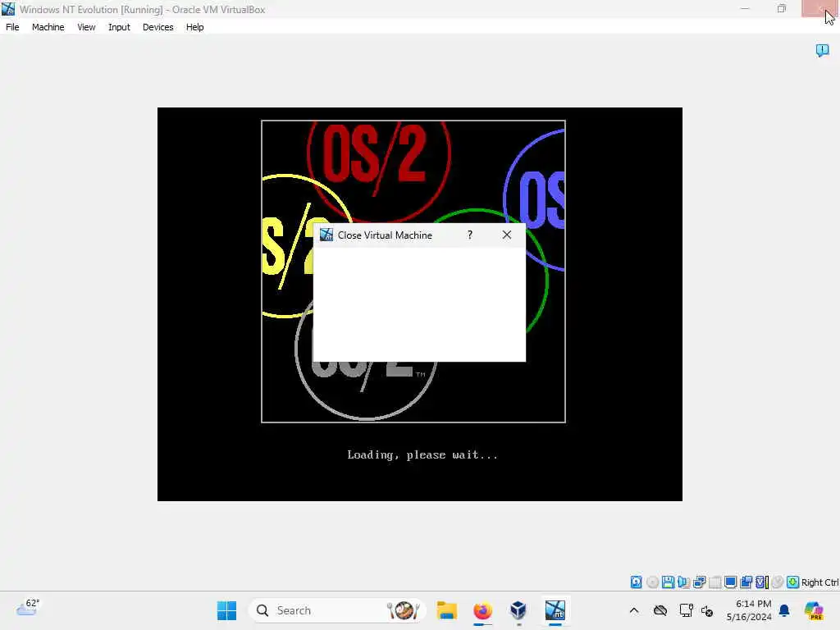This screenshot has height=630, width=840.
Task: Click the audio speaker indicator in status bar
Action: coord(683,582)
